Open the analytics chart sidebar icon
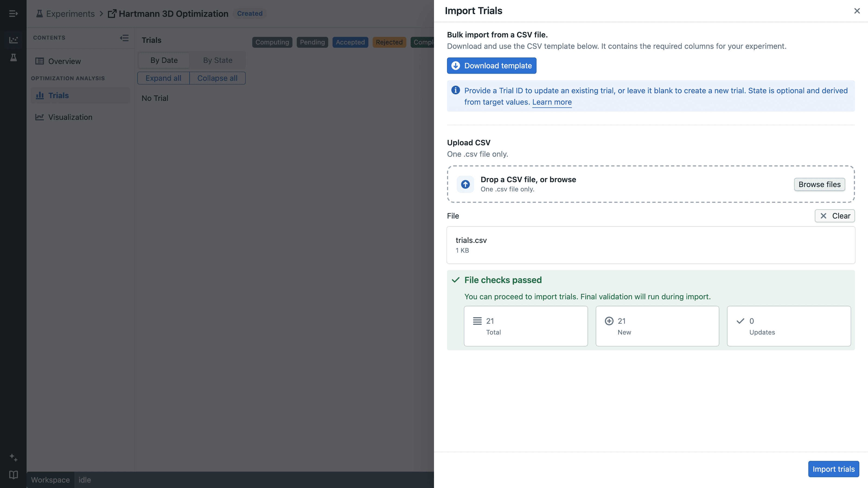 click(x=13, y=40)
